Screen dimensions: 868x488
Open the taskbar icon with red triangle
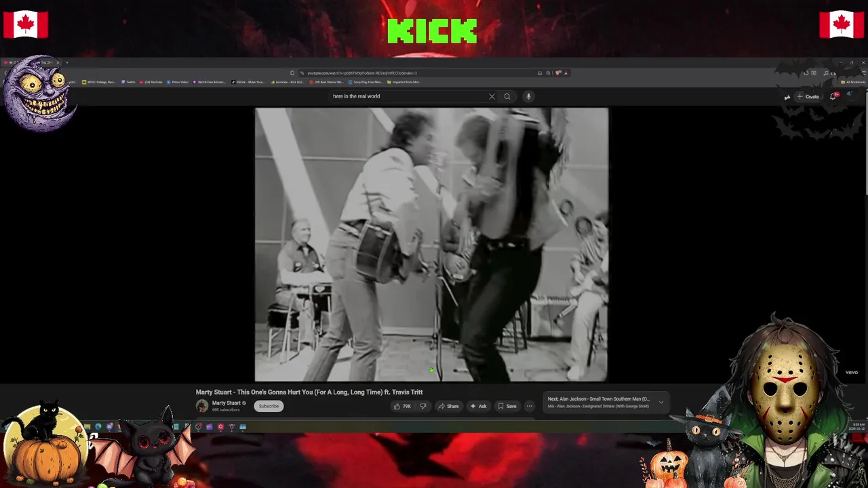(231, 427)
